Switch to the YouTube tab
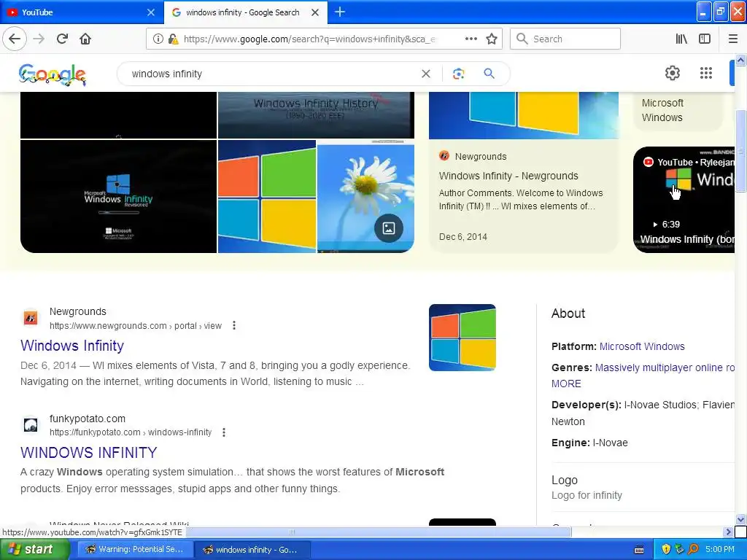 click(82, 12)
